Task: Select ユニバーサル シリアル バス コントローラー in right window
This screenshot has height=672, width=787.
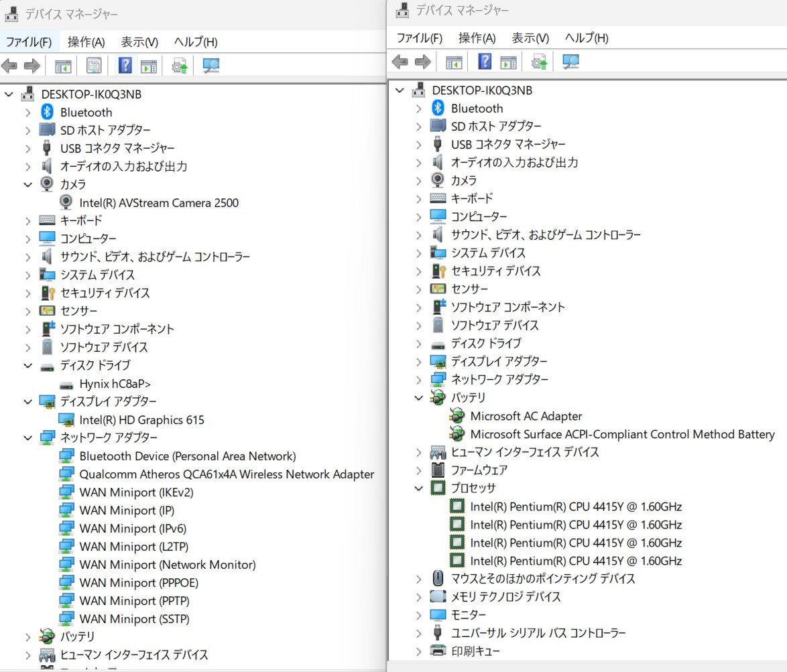Action: 538,632
